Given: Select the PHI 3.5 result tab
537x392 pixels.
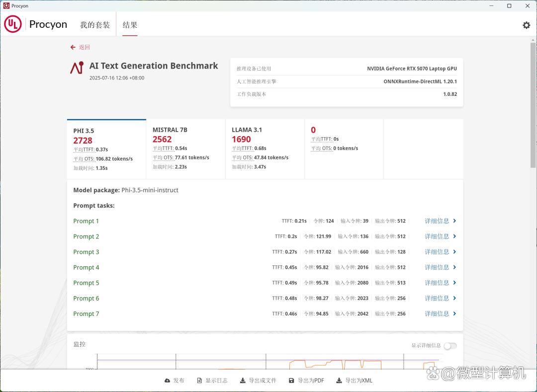Looking at the screenshot, I should pos(106,149).
